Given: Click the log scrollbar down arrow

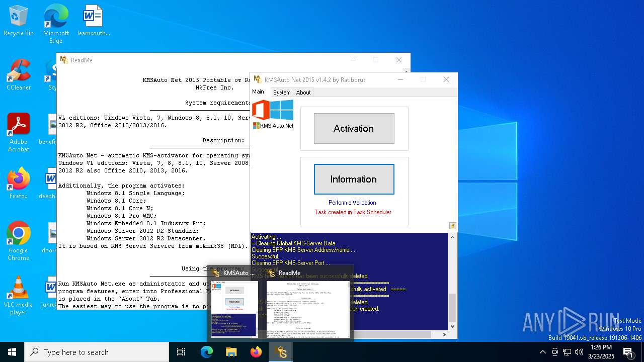Looking at the screenshot, I should [452, 326].
